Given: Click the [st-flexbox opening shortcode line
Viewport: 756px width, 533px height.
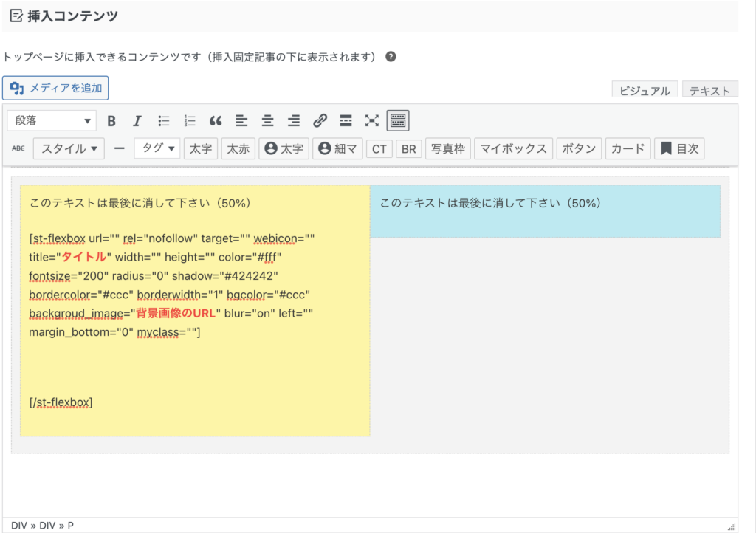Looking at the screenshot, I should click(x=171, y=238).
